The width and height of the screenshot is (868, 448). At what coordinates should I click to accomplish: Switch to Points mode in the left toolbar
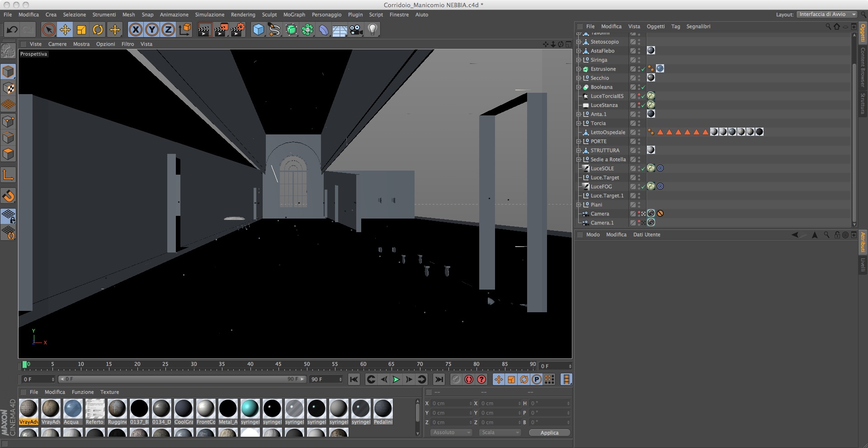(8, 121)
